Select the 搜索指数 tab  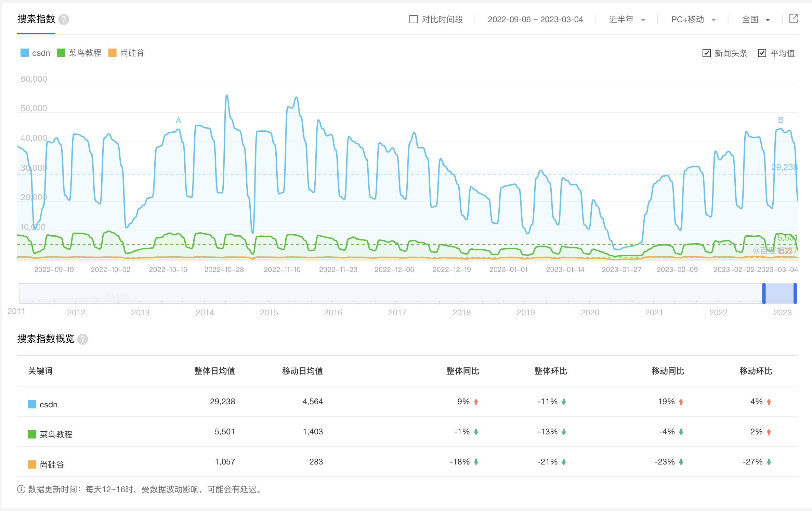[36, 19]
